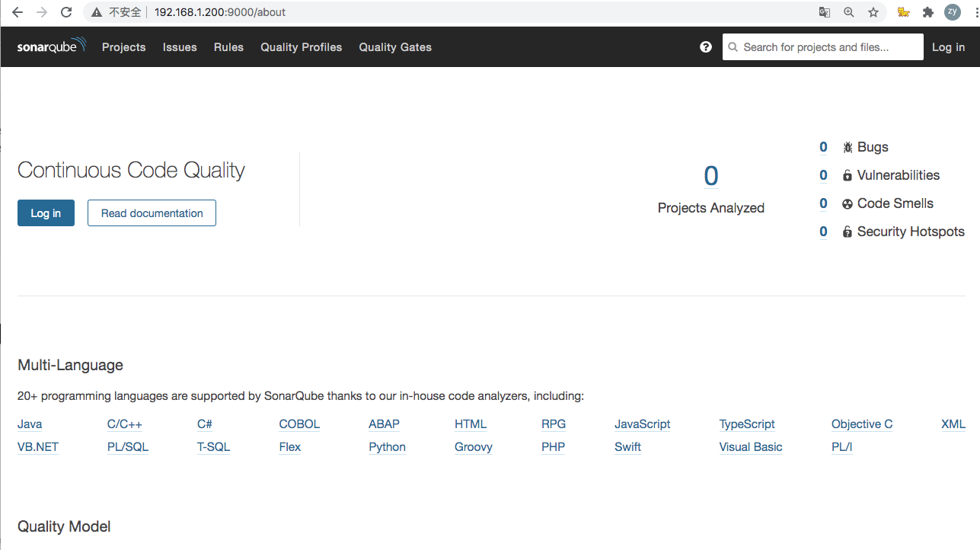This screenshot has width=980, height=550.
Task: Open Quality Profiles in navigation
Action: click(301, 47)
